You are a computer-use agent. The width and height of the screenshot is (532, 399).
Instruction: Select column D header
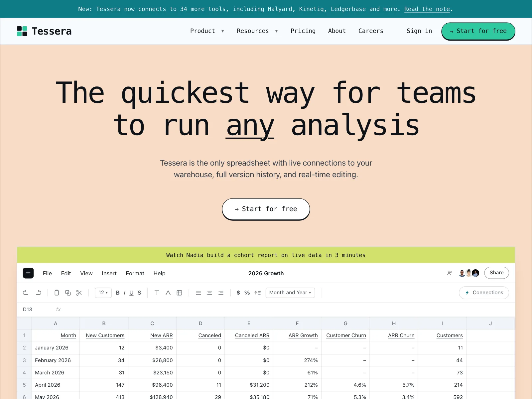200,323
